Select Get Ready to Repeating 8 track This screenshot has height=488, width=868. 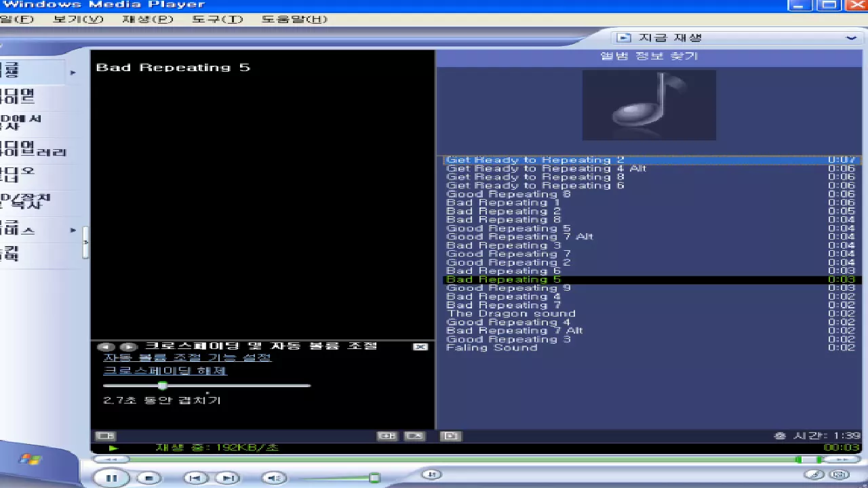coord(652,177)
